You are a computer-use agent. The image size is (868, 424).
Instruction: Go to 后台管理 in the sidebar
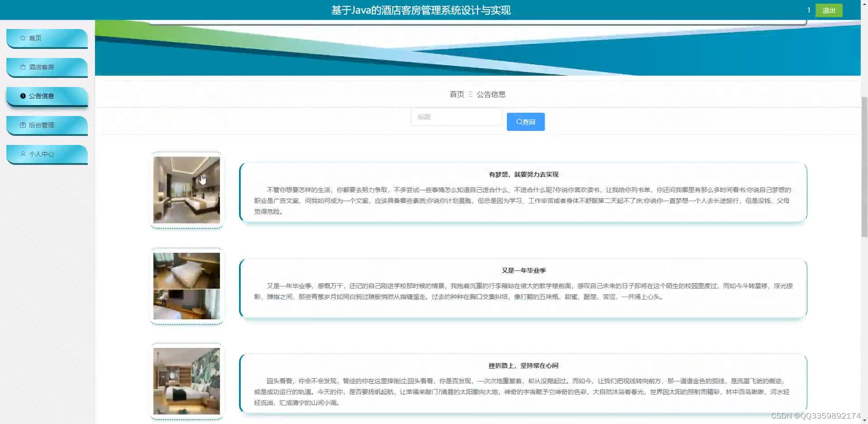coord(47,125)
